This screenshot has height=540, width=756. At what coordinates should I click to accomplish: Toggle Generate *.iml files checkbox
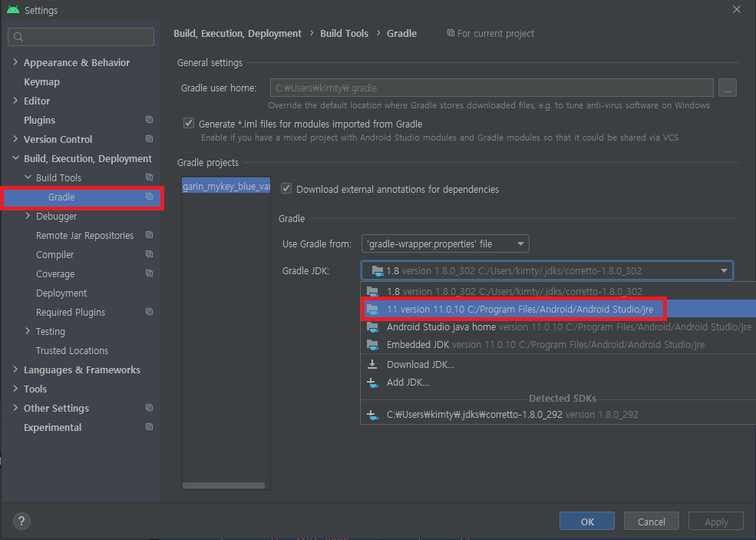[189, 124]
